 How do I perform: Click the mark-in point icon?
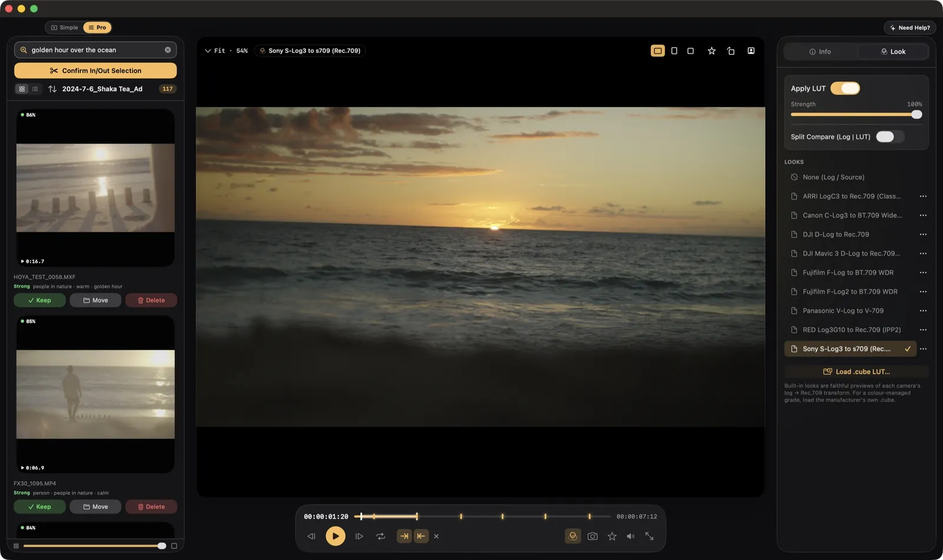pos(404,536)
